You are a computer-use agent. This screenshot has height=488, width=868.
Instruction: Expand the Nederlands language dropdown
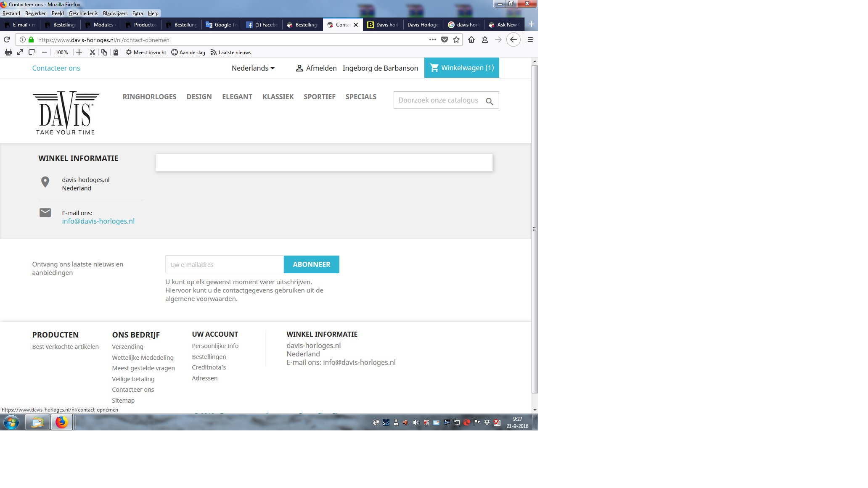(x=253, y=68)
